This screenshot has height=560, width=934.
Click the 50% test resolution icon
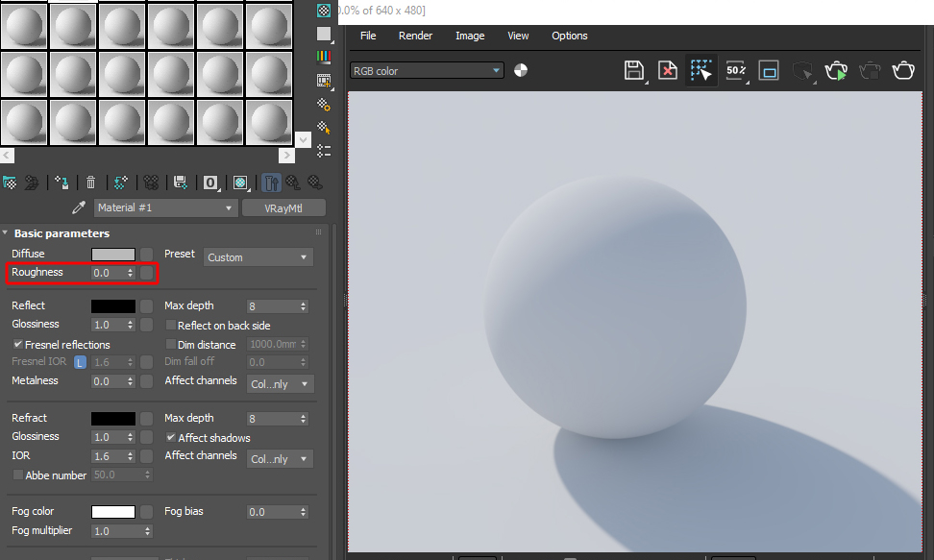coord(736,70)
